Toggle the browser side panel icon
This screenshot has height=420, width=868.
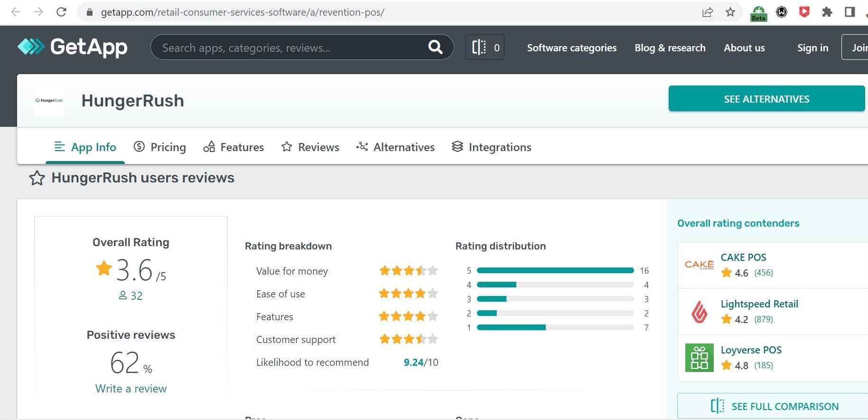tap(850, 12)
